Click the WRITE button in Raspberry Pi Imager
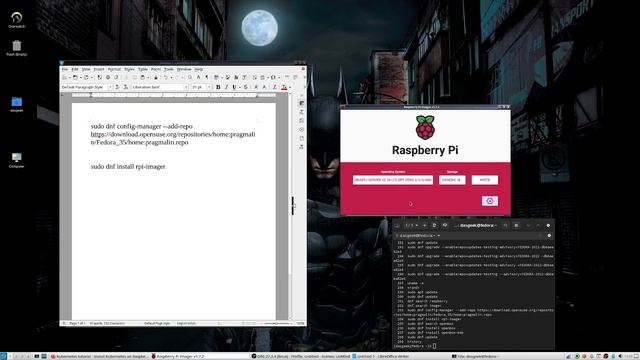The height and width of the screenshot is (360, 640). coord(484,180)
